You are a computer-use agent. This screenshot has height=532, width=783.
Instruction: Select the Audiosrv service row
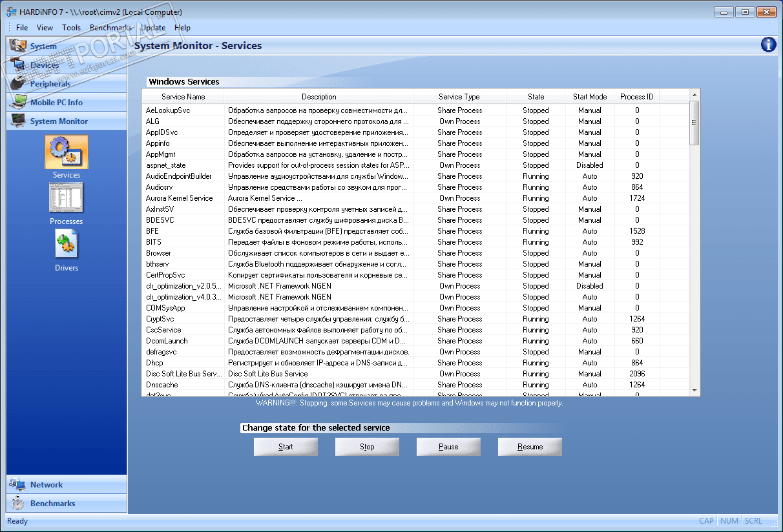pos(415,187)
